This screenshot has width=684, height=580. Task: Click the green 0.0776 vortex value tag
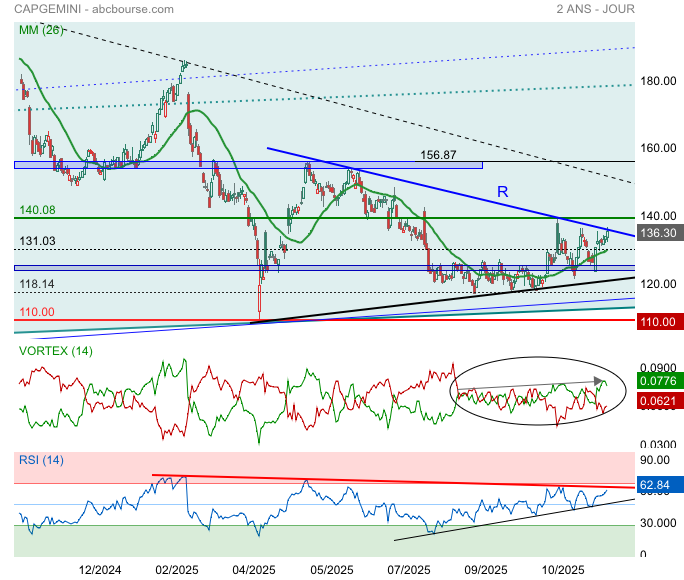(658, 381)
